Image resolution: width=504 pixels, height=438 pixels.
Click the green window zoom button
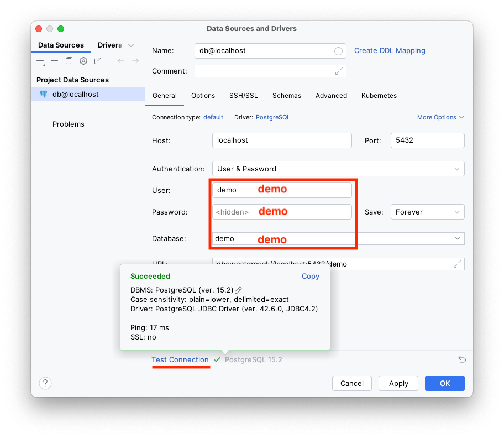(x=61, y=29)
